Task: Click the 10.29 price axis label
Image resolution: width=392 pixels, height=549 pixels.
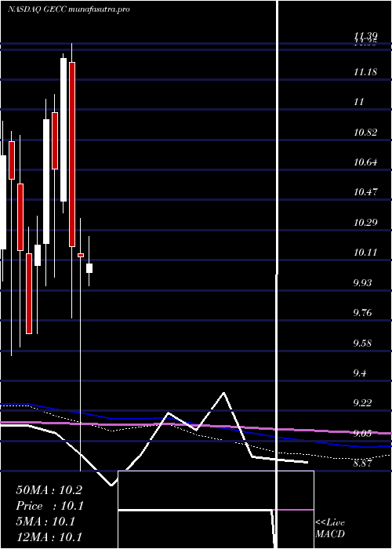Action: 365,222
